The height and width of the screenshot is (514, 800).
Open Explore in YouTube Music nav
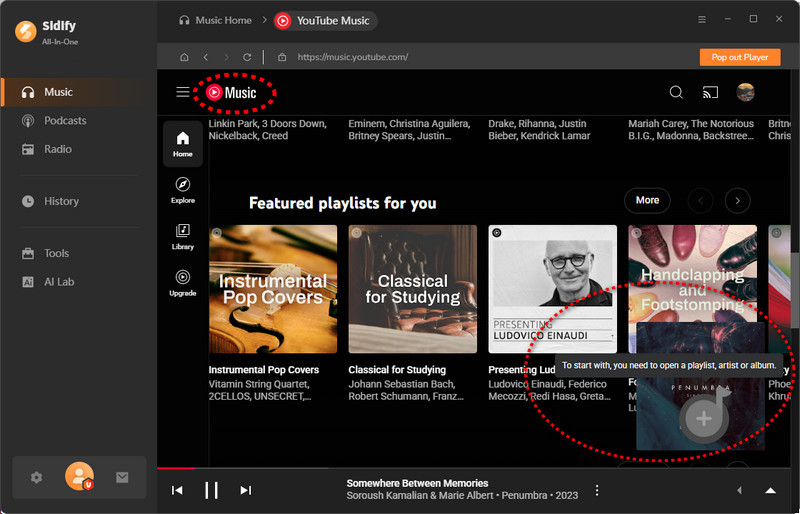point(183,190)
